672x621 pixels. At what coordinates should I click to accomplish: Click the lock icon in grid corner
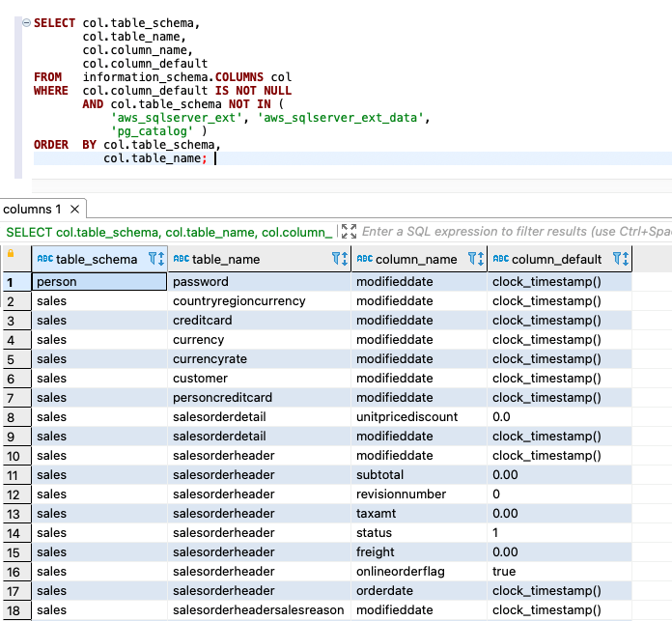point(11,254)
